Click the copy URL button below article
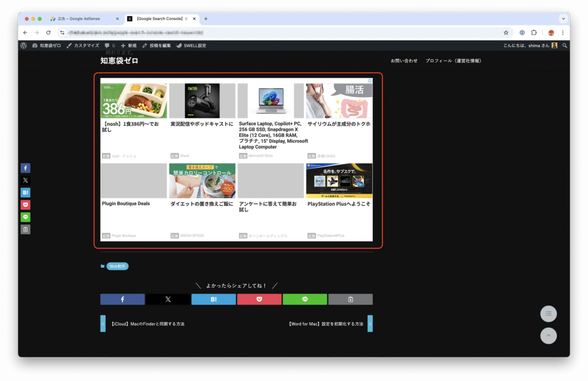This screenshot has width=588, height=381. coord(350,299)
